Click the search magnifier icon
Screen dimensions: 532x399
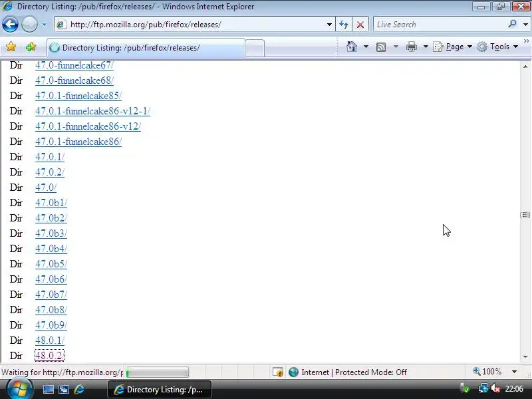[x=512, y=24]
